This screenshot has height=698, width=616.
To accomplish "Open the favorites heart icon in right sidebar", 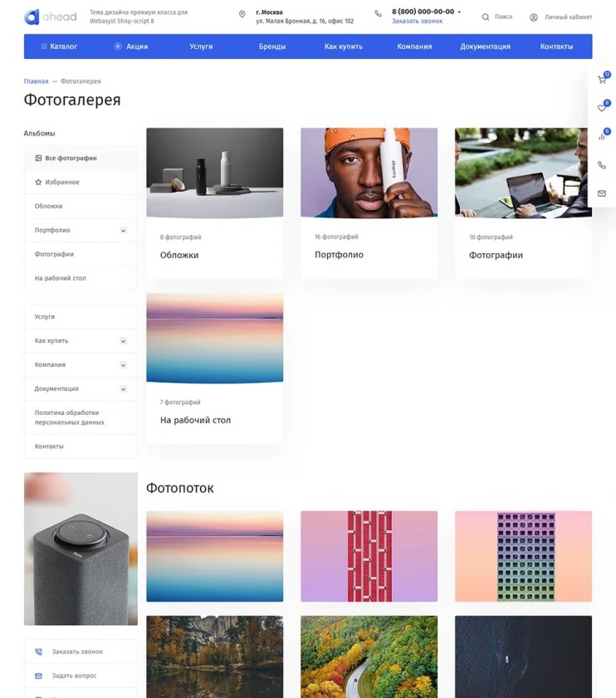I will [x=602, y=108].
